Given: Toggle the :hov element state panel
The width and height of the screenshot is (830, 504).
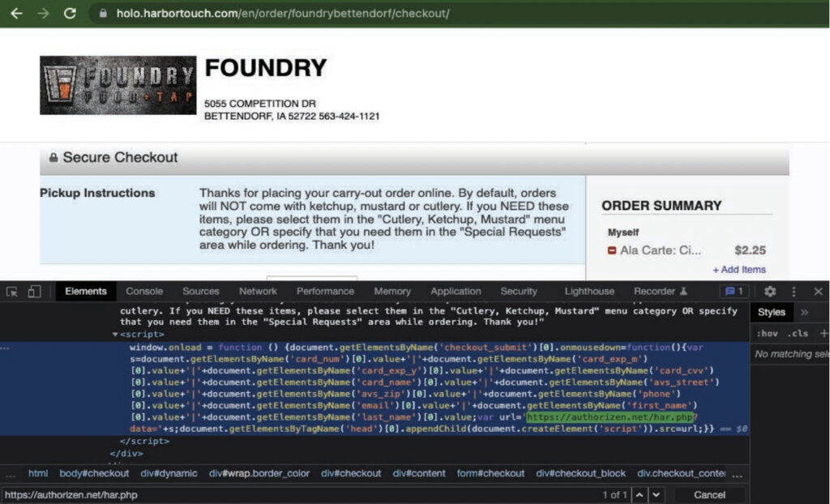Looking at the screenshot, I should coord(767,334).
